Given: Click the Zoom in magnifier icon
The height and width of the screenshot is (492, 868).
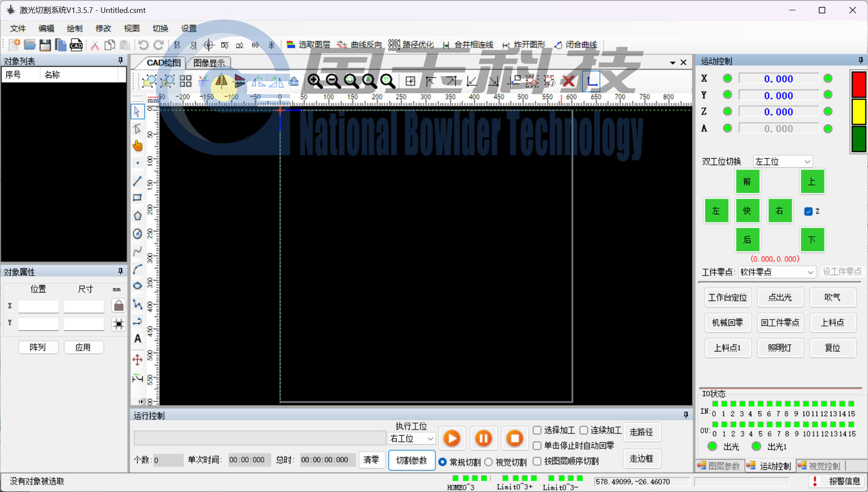Looking at the screenshot, I should tap(315, 81).
